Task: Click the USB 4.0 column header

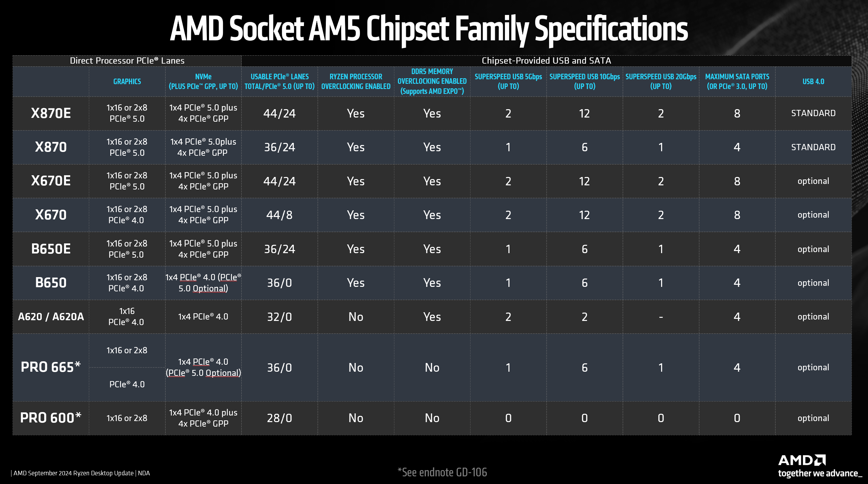Action: 813,81
